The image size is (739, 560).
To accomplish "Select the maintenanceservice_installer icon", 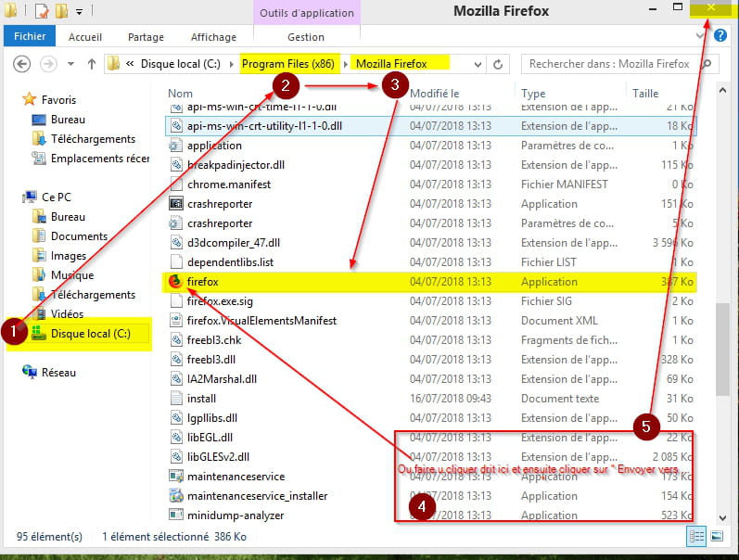I will pyautogui.click(x=176, y=496).
